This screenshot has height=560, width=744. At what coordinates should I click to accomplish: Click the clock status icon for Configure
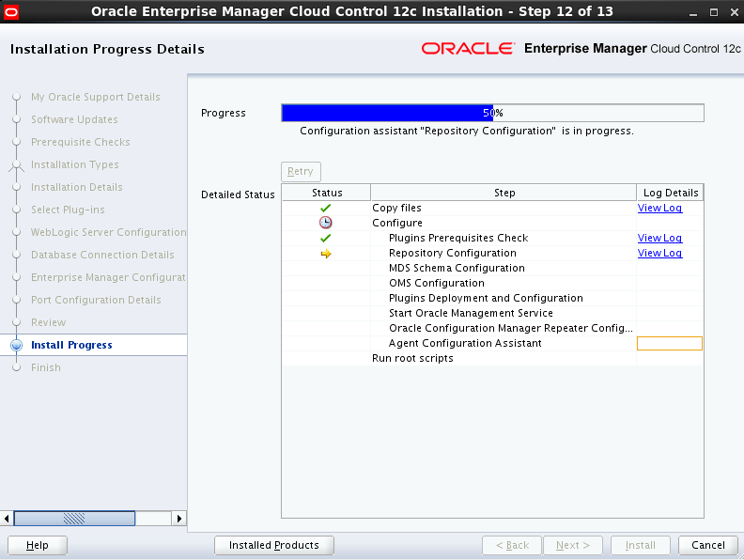pos(325,223)
